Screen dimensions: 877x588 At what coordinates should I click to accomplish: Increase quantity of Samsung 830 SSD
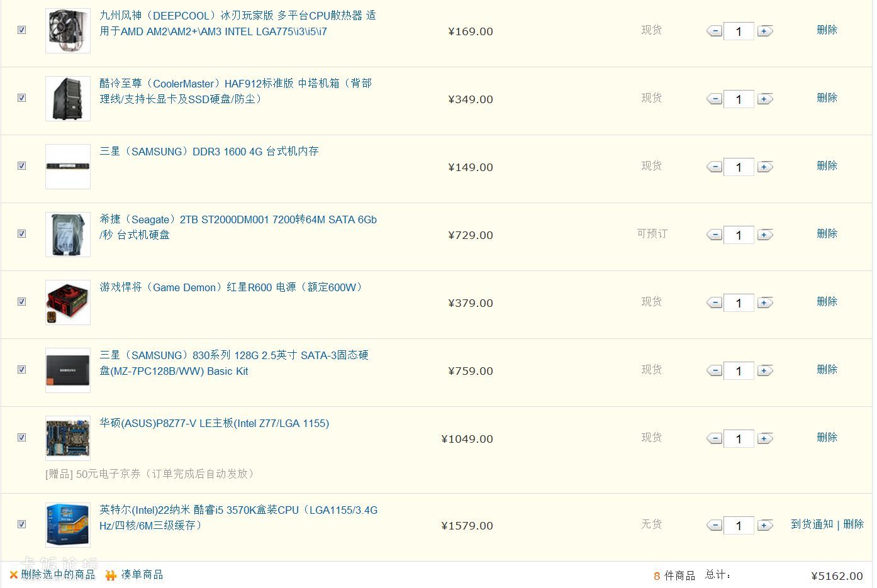click(x=765, y=370)
